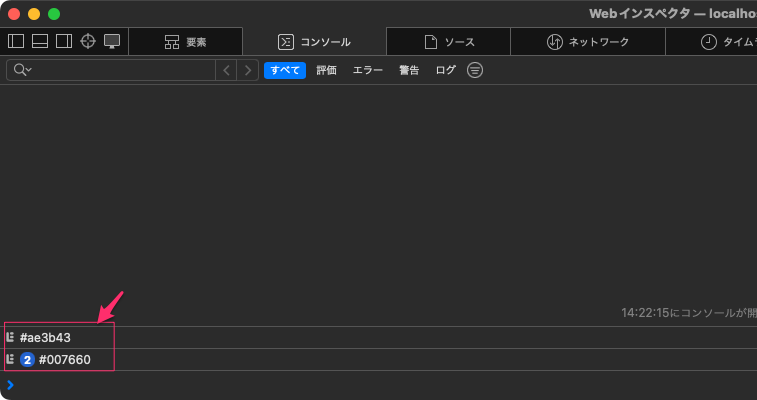The height and width of the screenshot is (400, 757).
Task: Click the console prompt input line
Action: click(380, 385)
